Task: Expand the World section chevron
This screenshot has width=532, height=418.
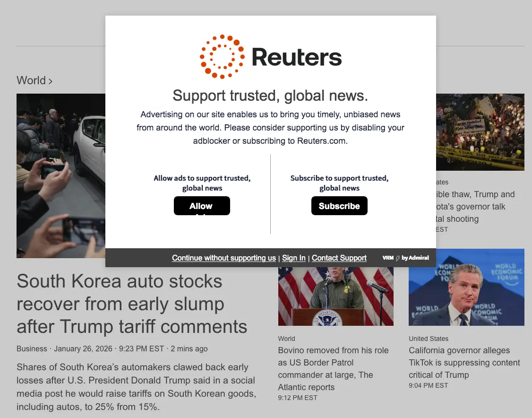Action: [50, 81]
